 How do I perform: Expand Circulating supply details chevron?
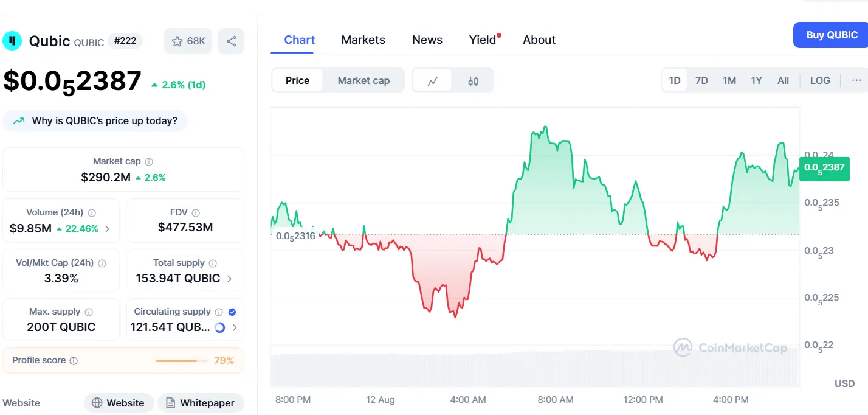click(x=235, y=328)
